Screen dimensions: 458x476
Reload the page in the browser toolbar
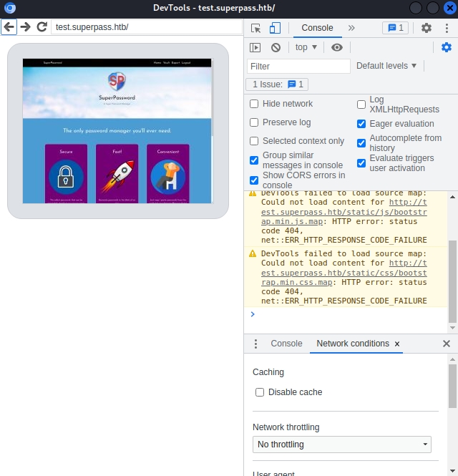[42, 26]
